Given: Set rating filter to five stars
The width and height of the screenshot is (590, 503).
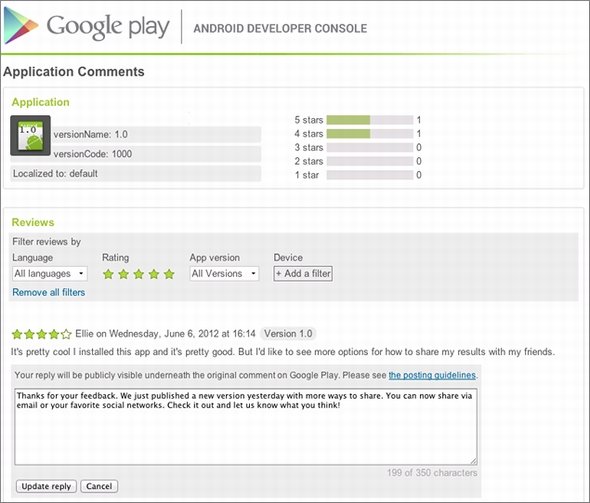Looking at the screenshot, I should tap(169, 274).
